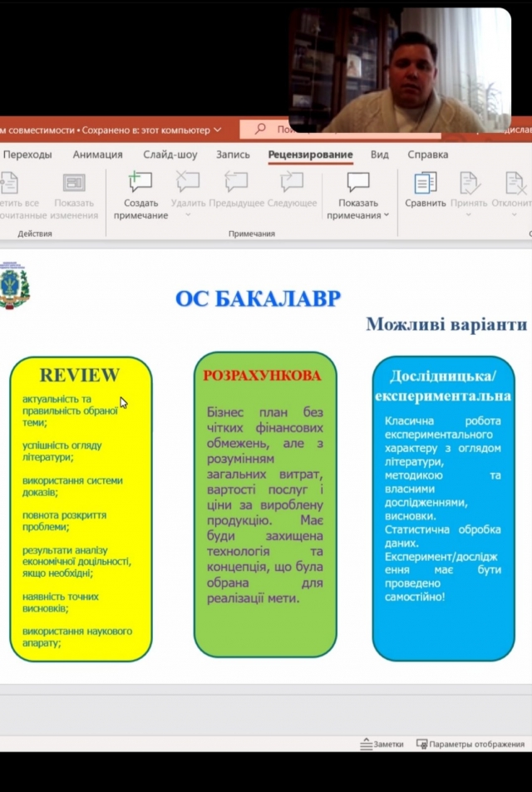Click the university emblem logo on slide
This screenshot has width=532, height=792.
pyautogui.click(x=14, y=285)
